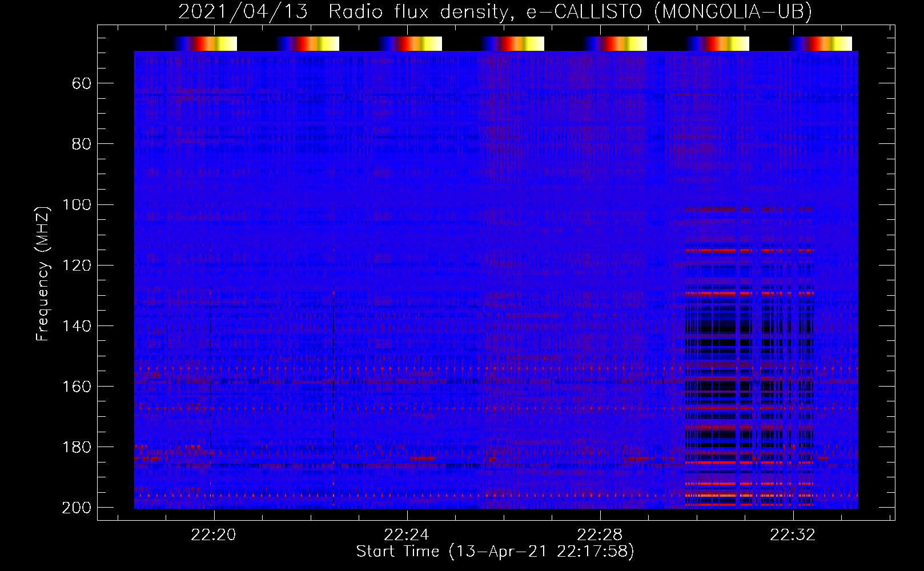924x571 pixels.
Task: Click the leftmost color scale bar above spectrogram
Action: (206, 44)
